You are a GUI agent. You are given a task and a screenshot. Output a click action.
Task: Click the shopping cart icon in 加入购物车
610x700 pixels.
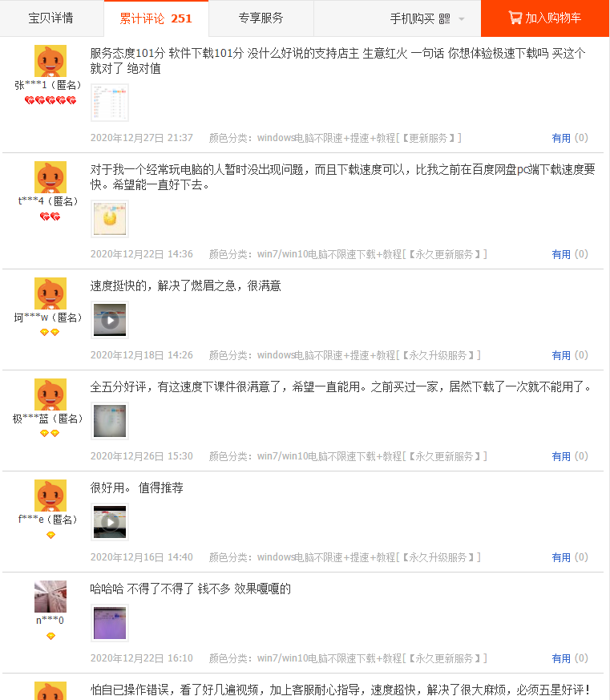click(515, 18)
